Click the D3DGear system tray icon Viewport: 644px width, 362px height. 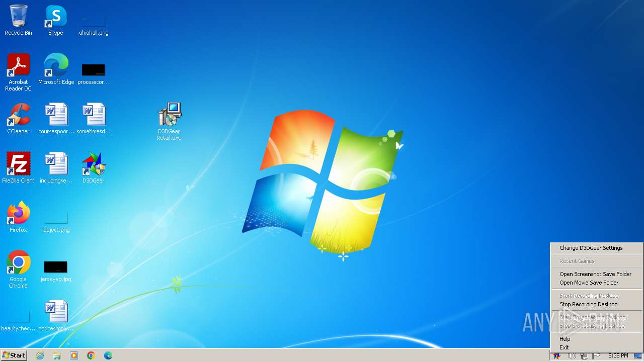(x=557, y=356)
